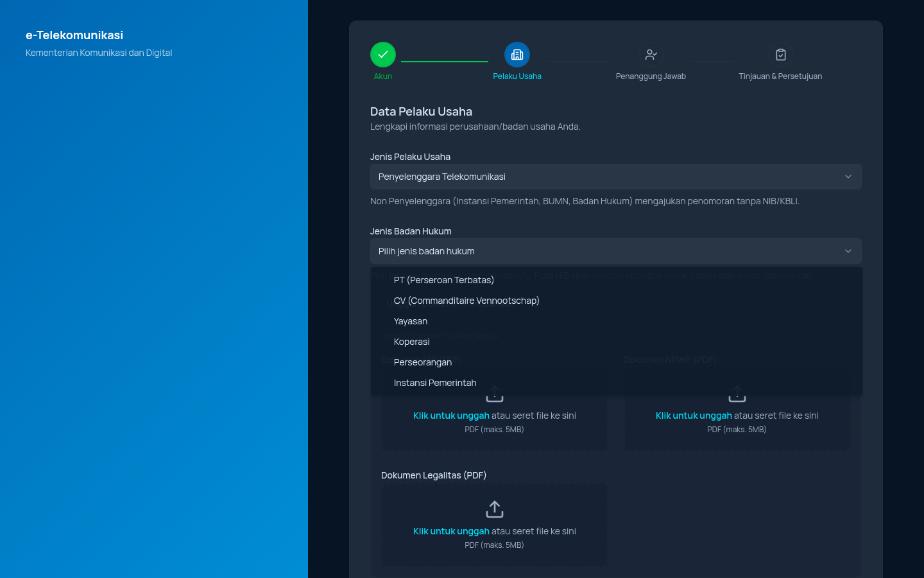Screen dimensions: 924x578
Task: Open the Jenis Pelaku Usaha dropdown
Action: coord(616,177)
